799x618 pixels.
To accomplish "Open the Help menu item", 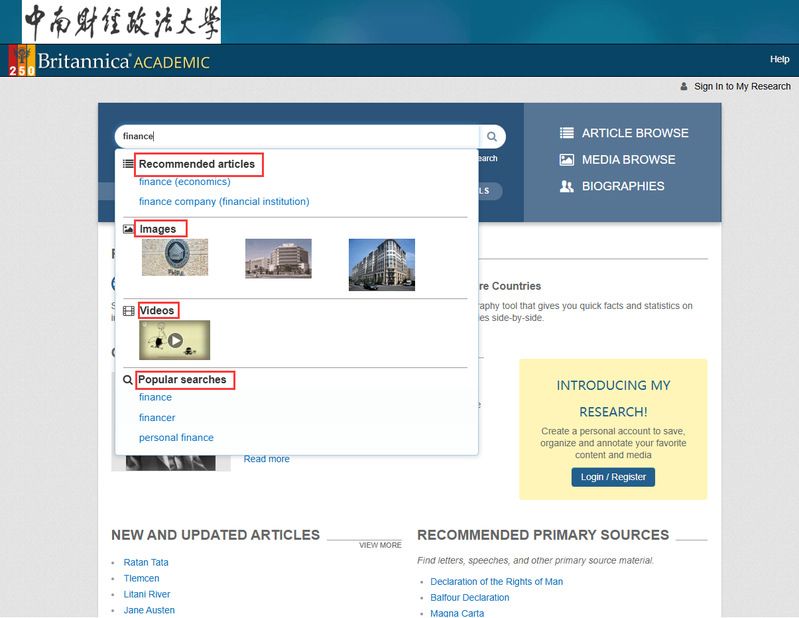I will click(780, 60).
